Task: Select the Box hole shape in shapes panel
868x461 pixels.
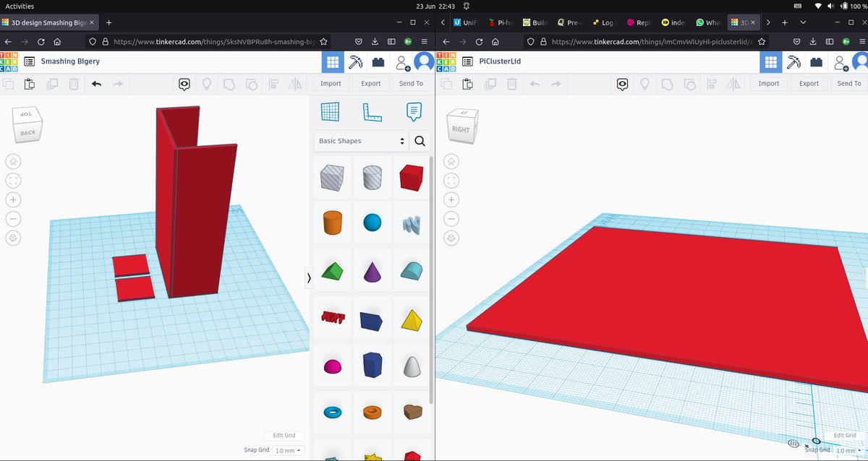Action: tap(332, 178)
